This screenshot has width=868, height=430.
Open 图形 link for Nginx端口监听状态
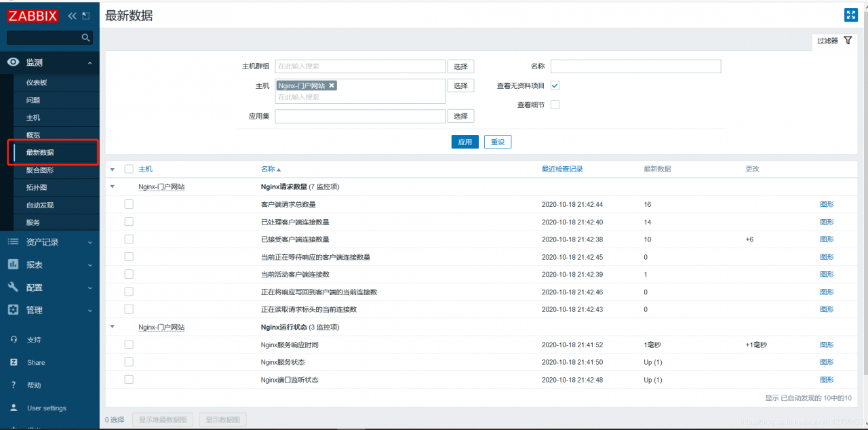(827, 380)
